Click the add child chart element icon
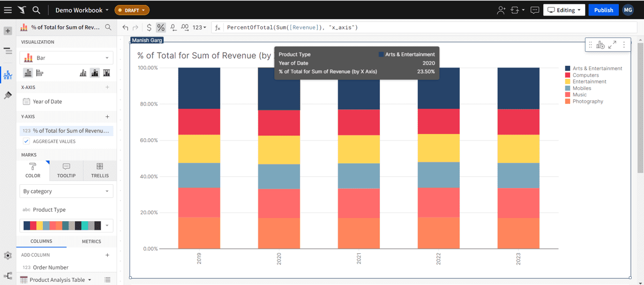 click(600, 45)
